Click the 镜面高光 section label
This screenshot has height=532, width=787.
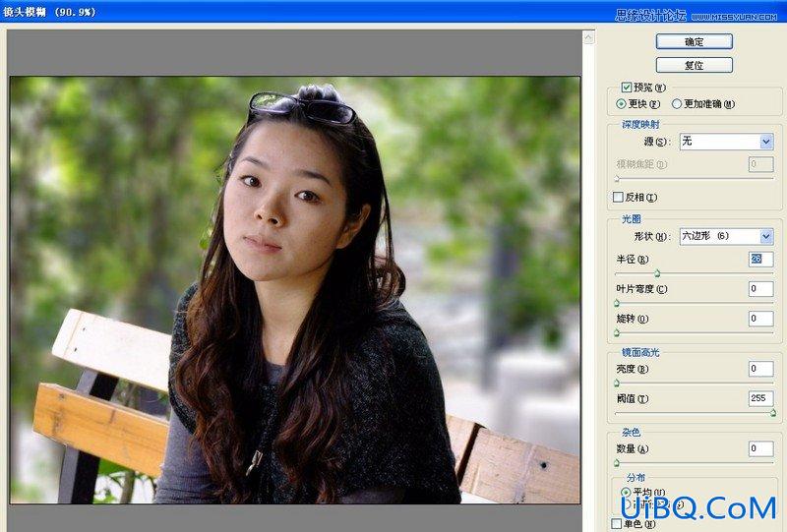click(640, 352)
